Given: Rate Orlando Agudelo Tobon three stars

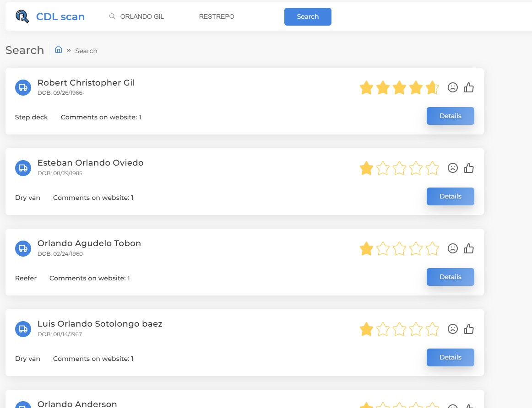Looking at the screenshot, I should click(x=399, y=249).
